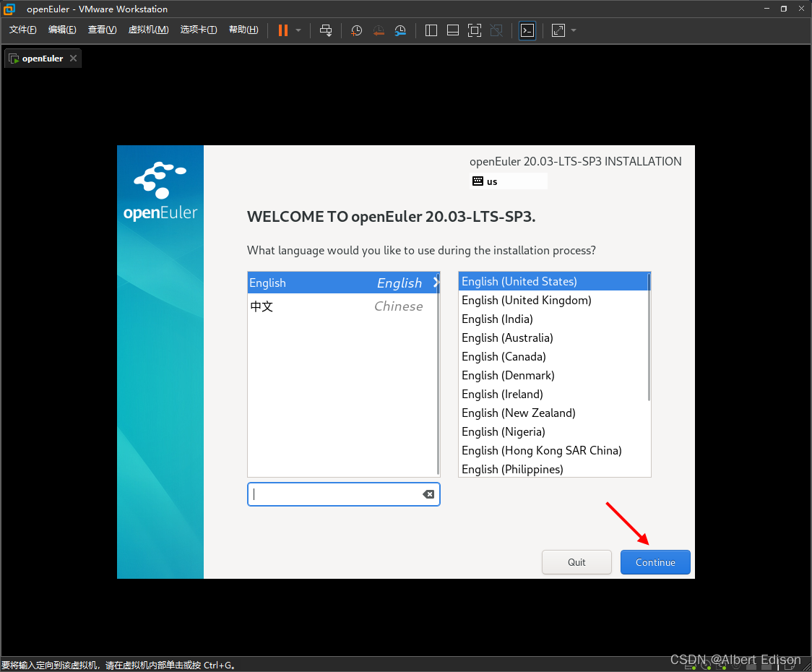Send Ctrl+Alt+Del to the virtual machine
This screenshot has height=672, width=812.
[x=326, y=30]
